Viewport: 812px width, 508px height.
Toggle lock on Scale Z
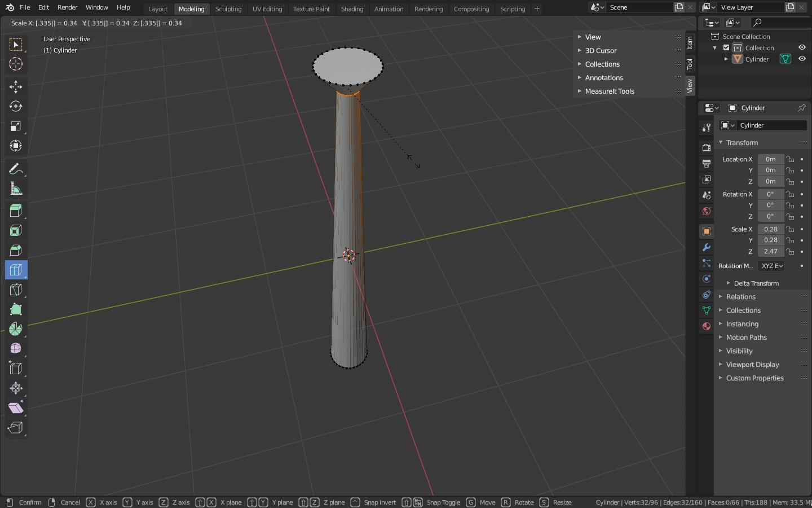791,251
